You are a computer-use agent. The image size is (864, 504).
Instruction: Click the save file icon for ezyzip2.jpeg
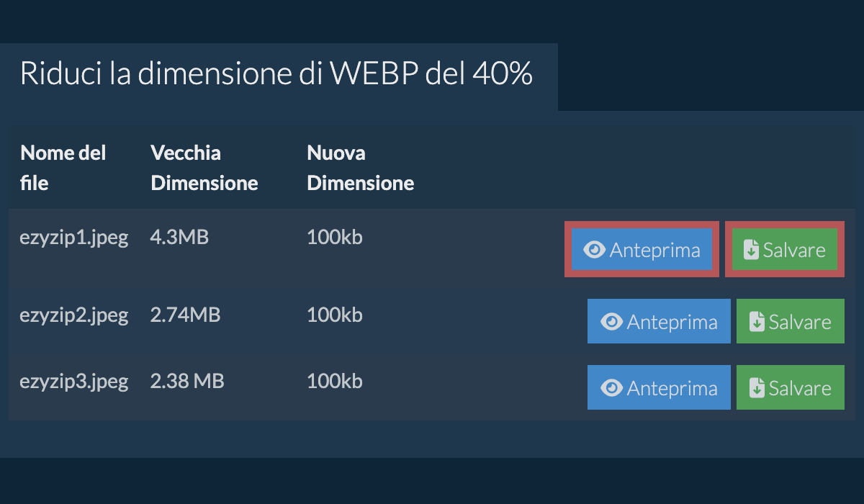(757, 322)
